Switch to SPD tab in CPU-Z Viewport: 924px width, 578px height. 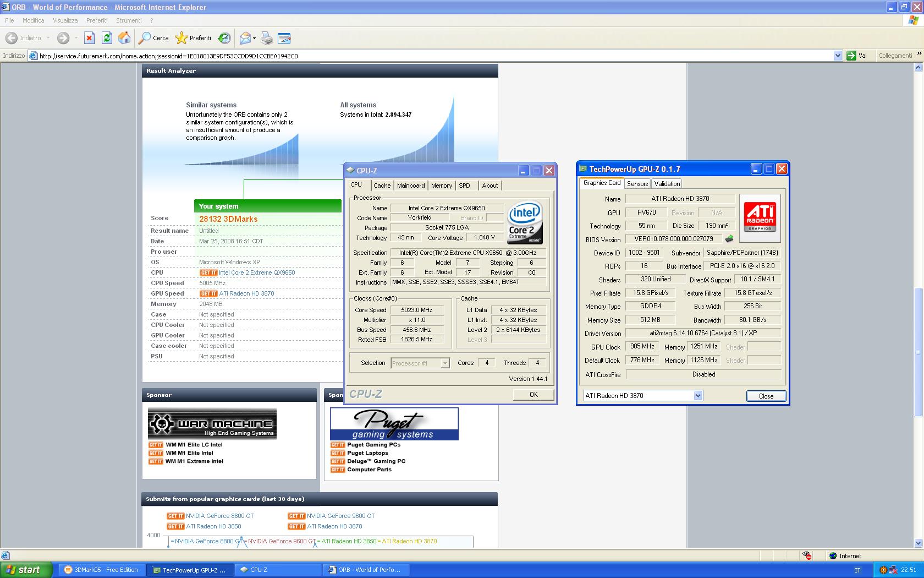(x=465, y=186)
